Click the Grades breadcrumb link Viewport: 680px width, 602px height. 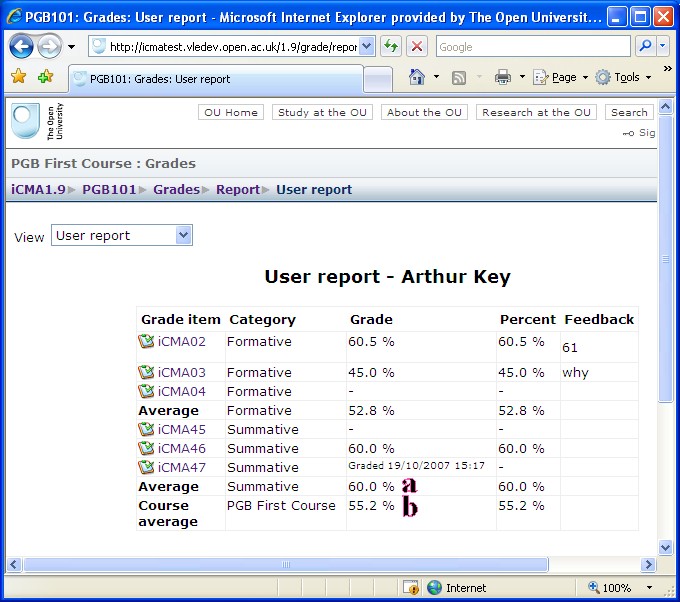click(x=177, y=190)
